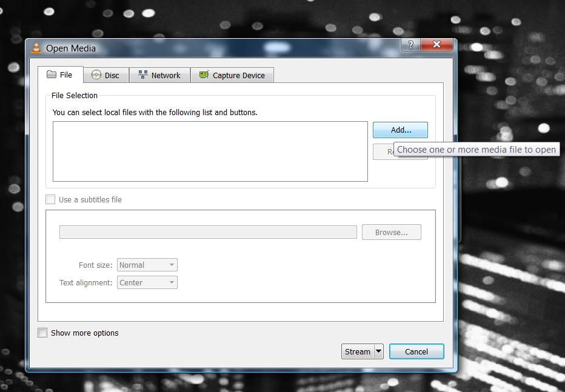Select the Network tab icon
565x392 pixels.
click(x=143, y=75)
